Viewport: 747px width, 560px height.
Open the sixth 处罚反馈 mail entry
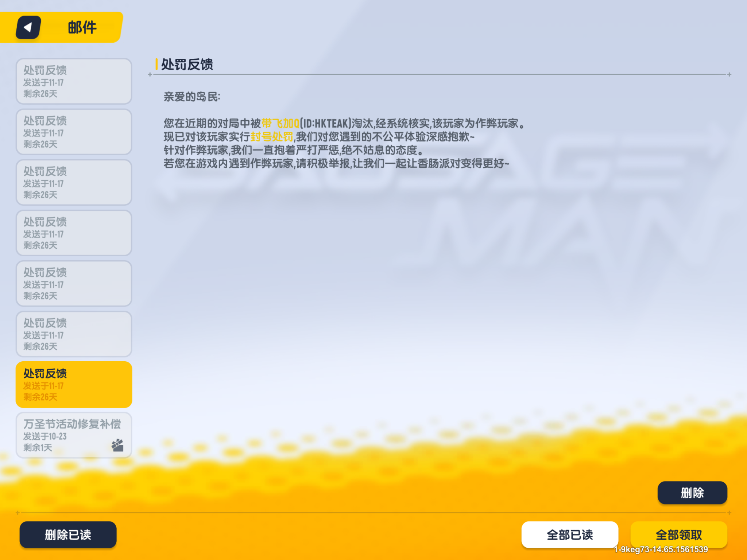tap(74, 334)
